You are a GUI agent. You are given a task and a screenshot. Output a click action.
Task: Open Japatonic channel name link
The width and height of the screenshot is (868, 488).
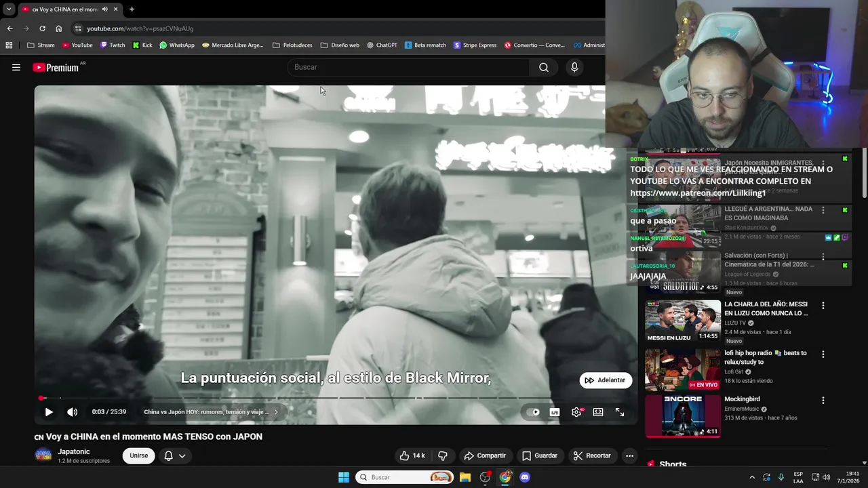[74, 451]
